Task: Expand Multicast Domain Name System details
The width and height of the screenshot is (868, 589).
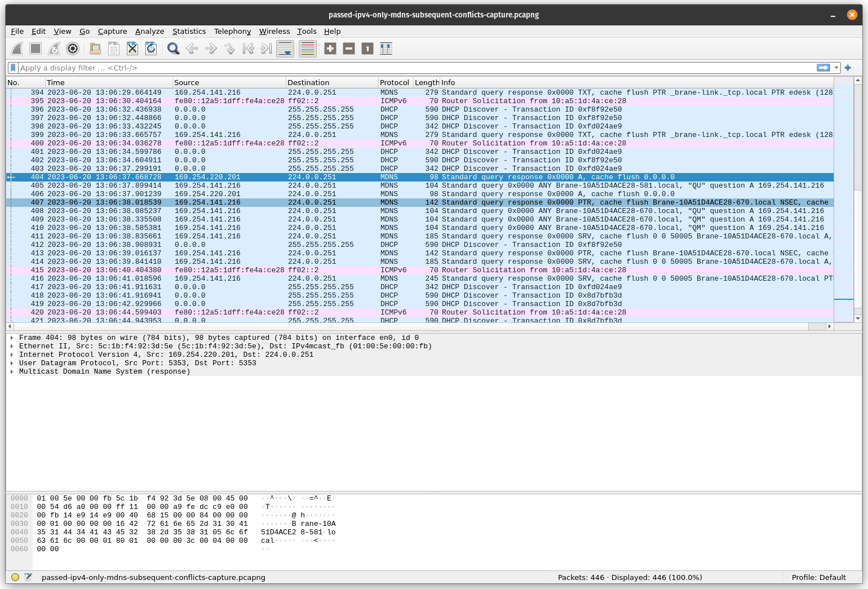Action: click(12, 372)
